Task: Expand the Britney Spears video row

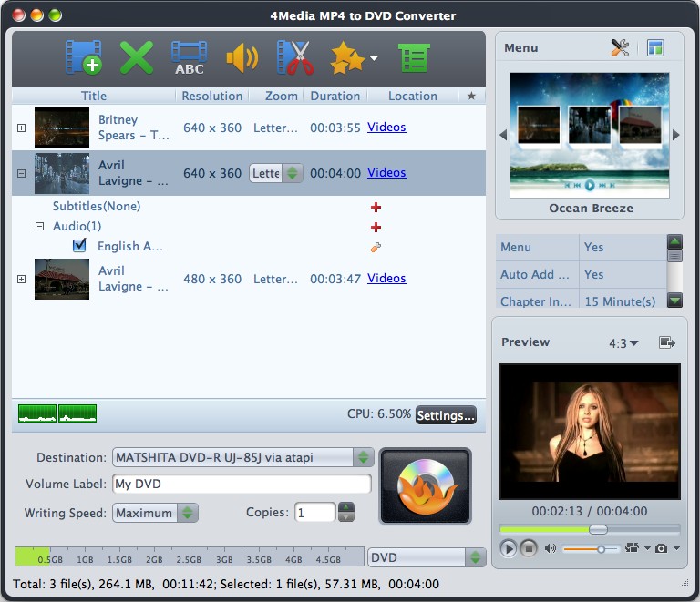Action: click(x=22, y=128)
